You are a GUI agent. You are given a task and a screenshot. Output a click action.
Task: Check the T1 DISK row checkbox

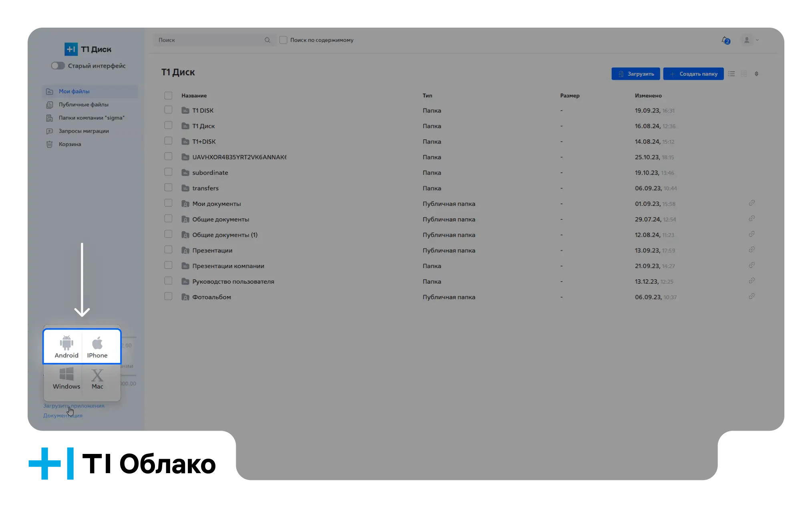pos(168,110)
